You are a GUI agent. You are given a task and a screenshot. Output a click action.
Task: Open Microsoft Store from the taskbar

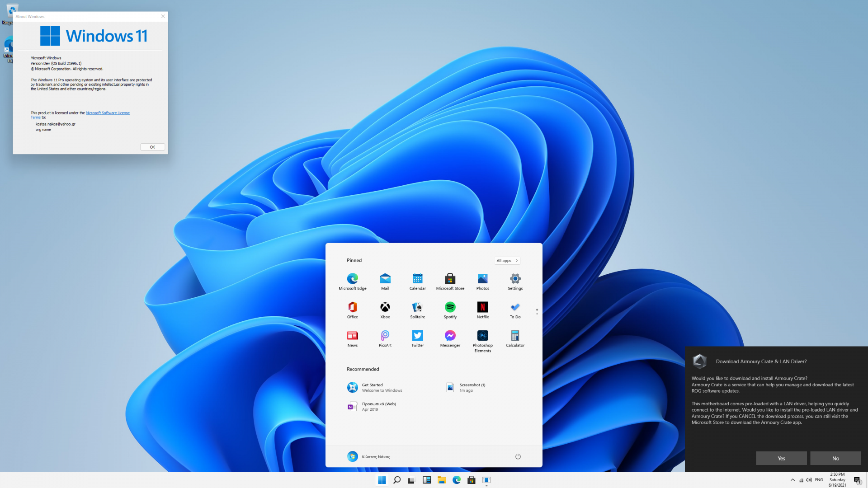click(472, 480)
